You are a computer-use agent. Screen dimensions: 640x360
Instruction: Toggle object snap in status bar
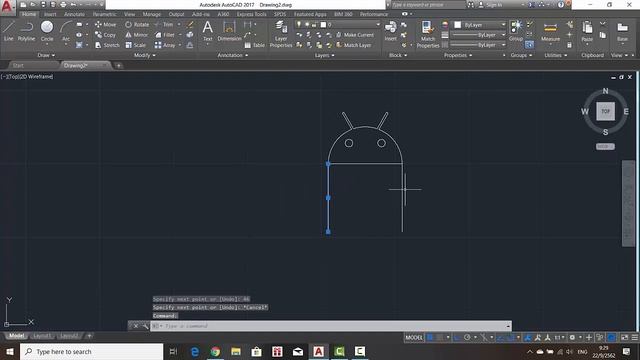coord(511,338)
